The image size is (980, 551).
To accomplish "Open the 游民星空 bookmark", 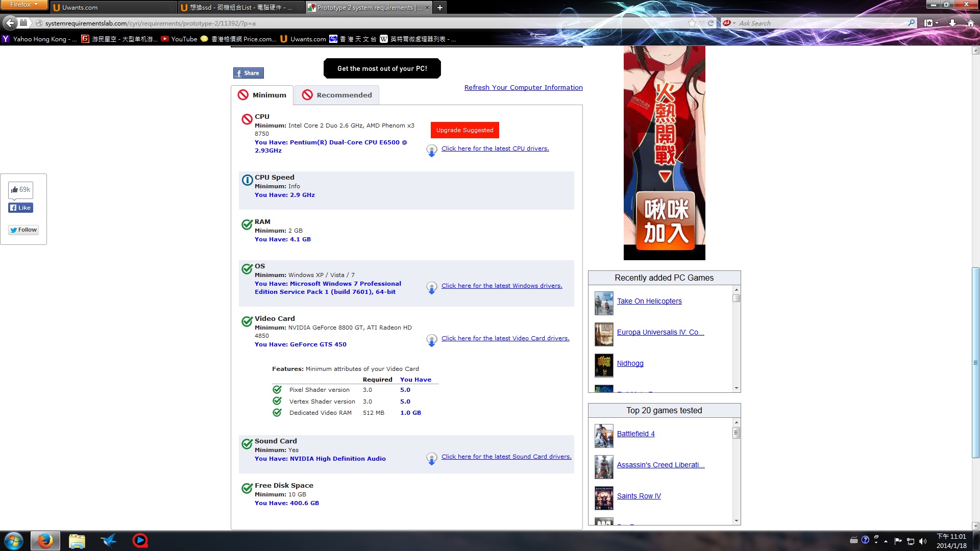I will point(119,39).
